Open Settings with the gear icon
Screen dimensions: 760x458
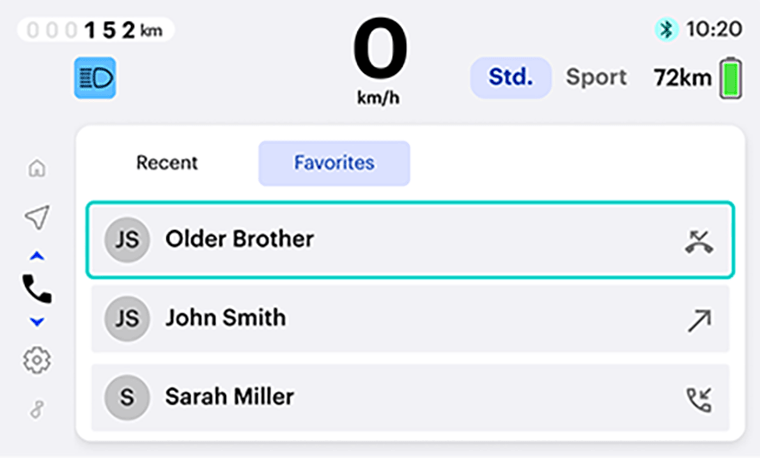(37, 360)
